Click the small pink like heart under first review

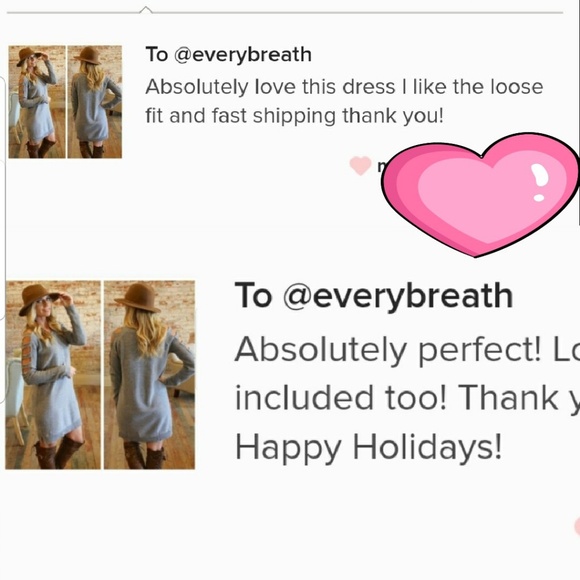point(360,165)
